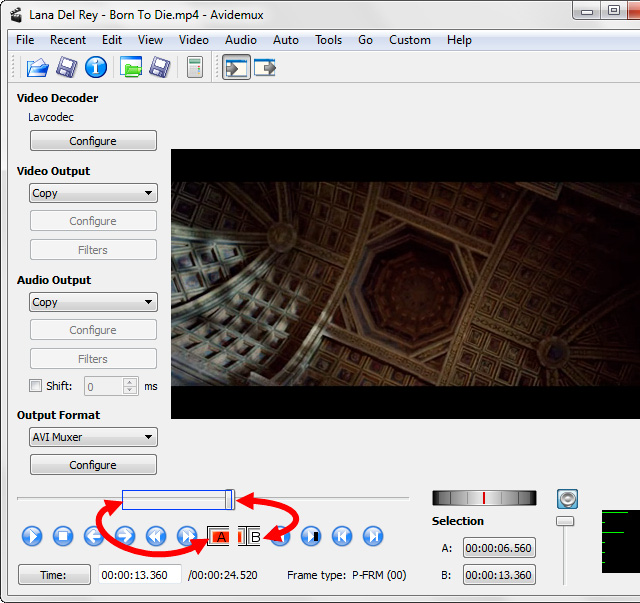This screenshot has height=603, width=640.
Task: Click the speaker audio icon
Action: coord(567,499)
